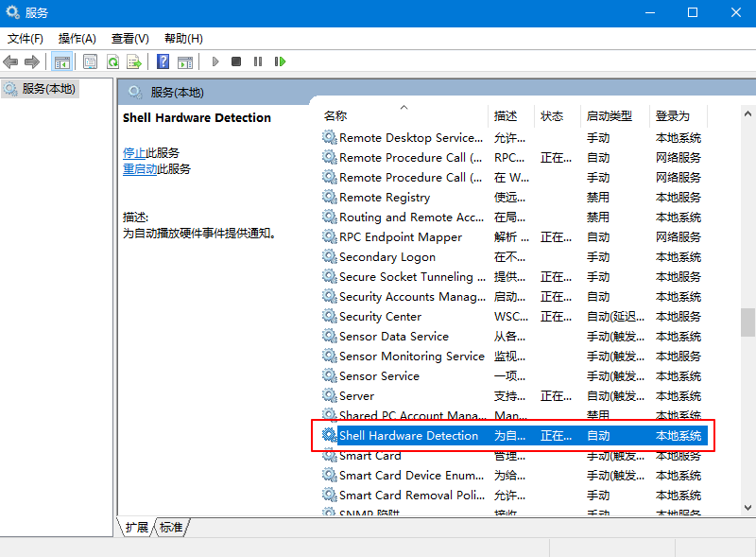This screenshot has height=557, width=756.
Task: Select the Security Center service row
Action: click(x=380, y=317)
